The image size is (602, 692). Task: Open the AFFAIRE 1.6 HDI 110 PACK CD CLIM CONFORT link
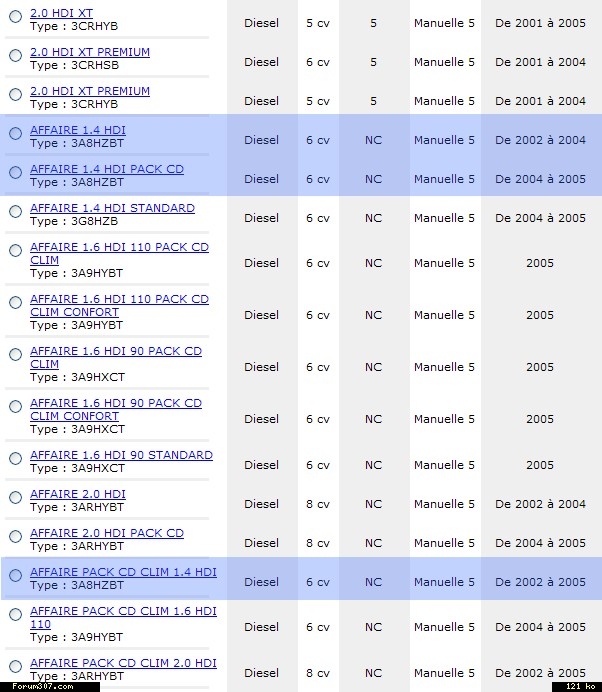point(119,305)
